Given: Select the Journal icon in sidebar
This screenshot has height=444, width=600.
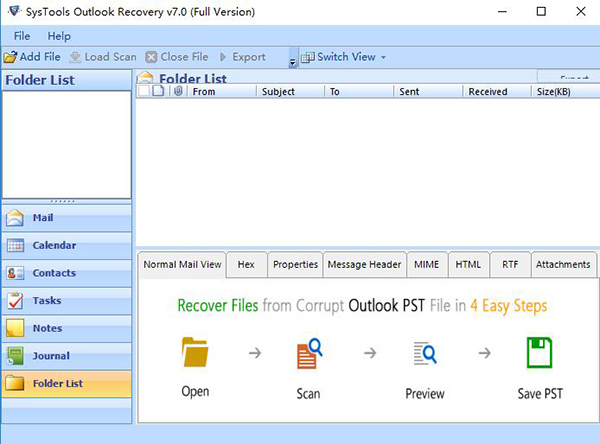Looking at the screenshot, I should coord(15,356).
